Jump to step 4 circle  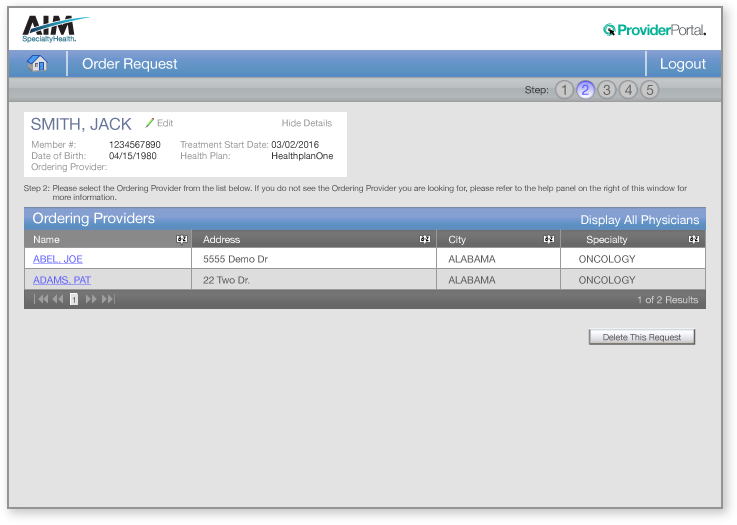(x=628, y=89)
